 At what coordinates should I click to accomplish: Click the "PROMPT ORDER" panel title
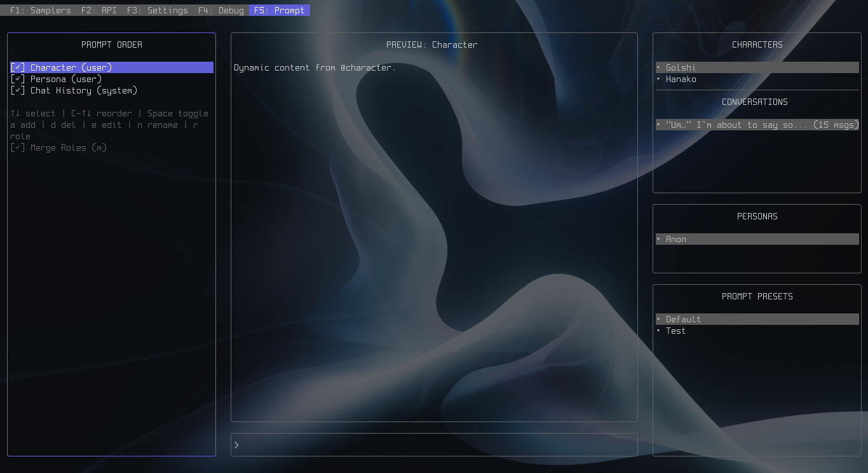(112, 45)
